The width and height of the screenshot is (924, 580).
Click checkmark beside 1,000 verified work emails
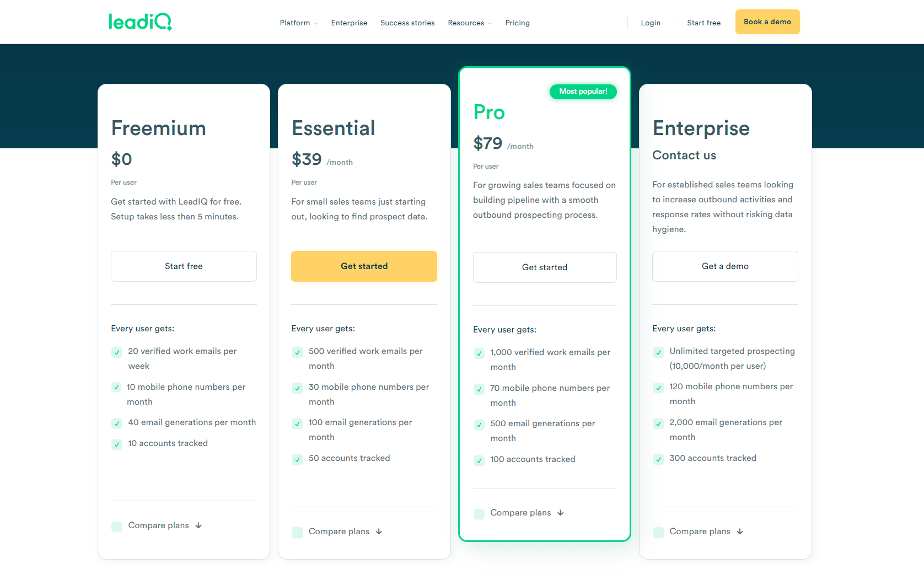tap(479, 353)
